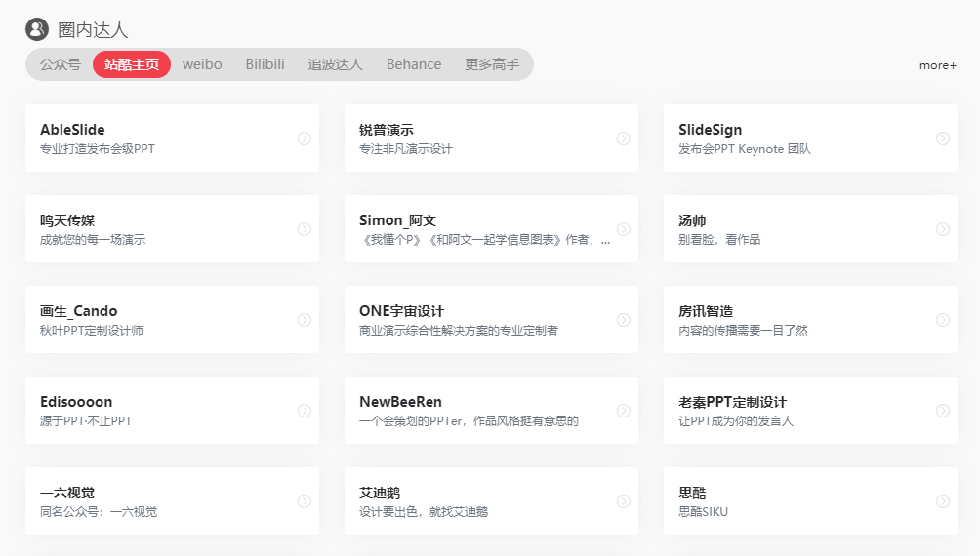Screen dimensions: 980x556
Task: Switch to the 追波达人 tab
Action: click(x=335, y=64)
